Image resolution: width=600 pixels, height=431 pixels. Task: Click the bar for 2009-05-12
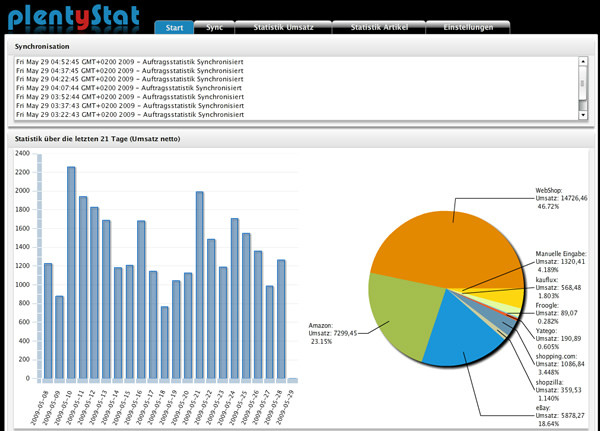pos(95,293)
